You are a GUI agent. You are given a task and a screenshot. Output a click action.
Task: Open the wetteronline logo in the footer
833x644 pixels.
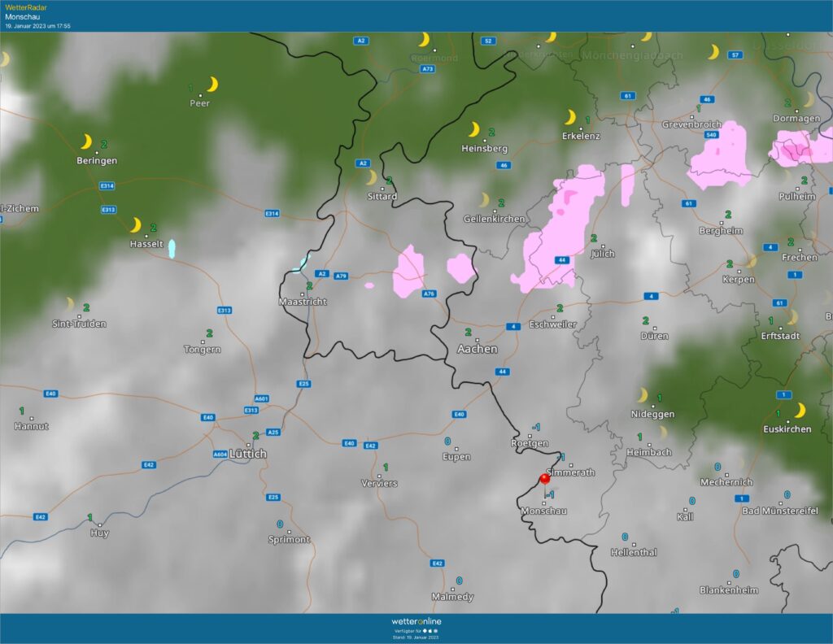(x=416, y=621)
